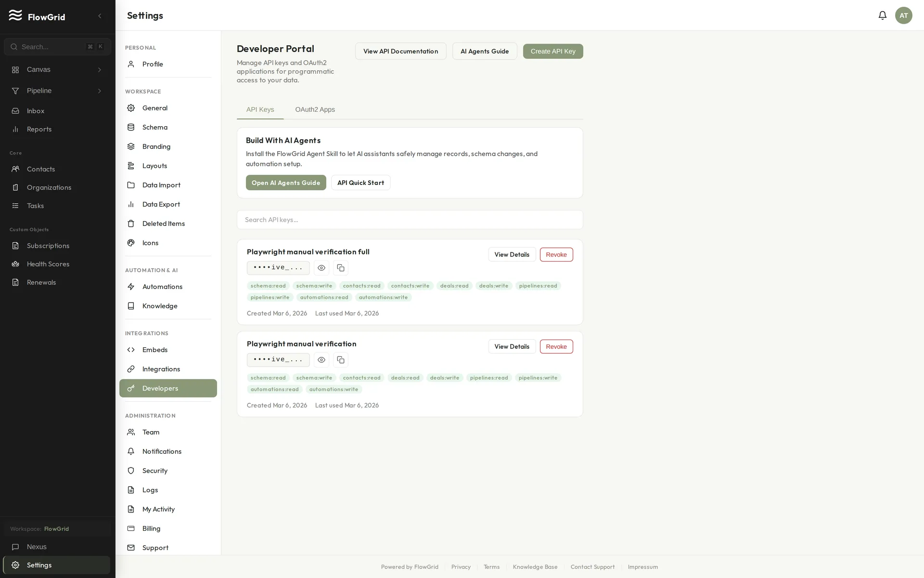Viewport: 924px width, 578px height.
Task: Copy the 'verification full' API key
Action: pyautogui.click(x=341, y=268)
